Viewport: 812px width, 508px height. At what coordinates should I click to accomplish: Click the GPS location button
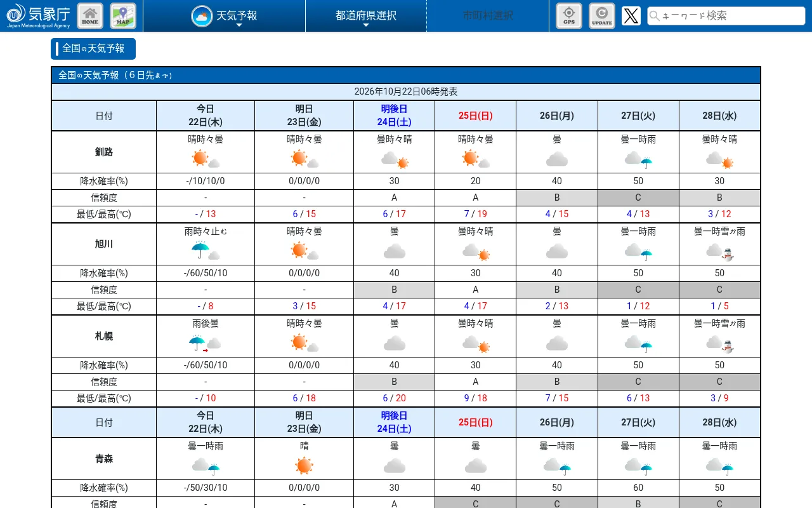point(569,16)
